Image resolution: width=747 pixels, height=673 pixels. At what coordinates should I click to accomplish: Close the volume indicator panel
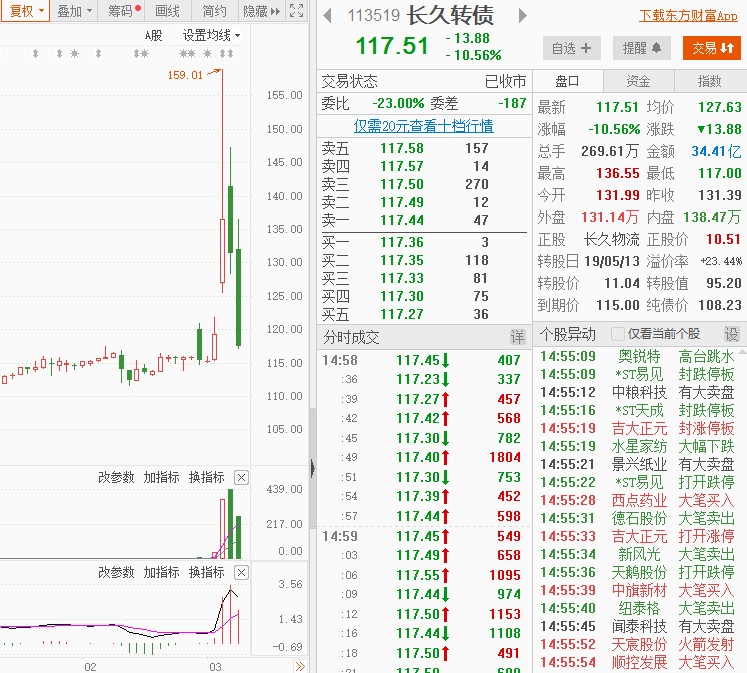242,477
